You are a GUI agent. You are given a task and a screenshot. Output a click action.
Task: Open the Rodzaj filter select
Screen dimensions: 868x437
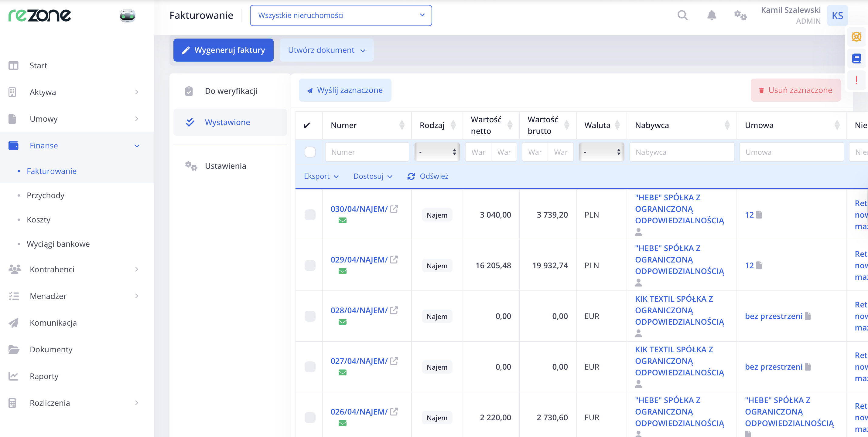[437, 152]
